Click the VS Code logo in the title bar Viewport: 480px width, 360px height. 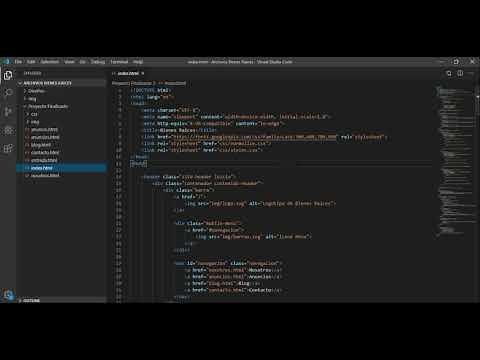point(7,62)
